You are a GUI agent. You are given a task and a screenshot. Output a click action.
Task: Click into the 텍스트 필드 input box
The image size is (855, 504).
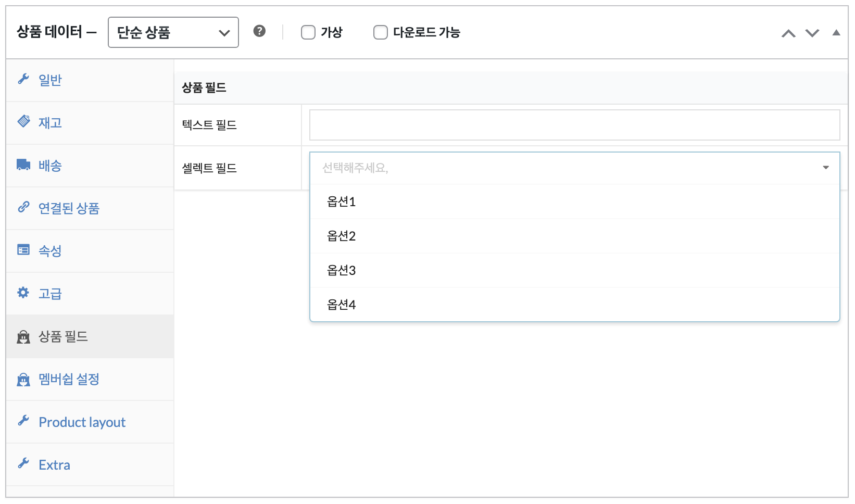(574, 125)
